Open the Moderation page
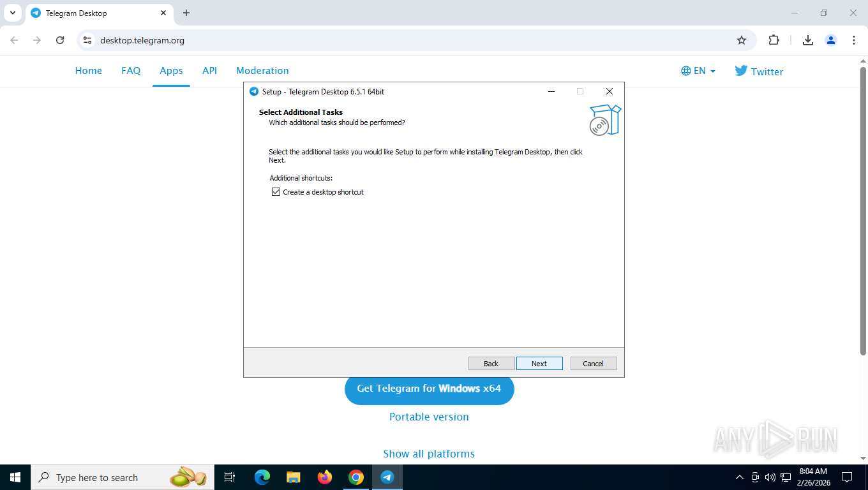Screen dimensions: 868x490 pyautogui.click(x=262, y=71)
